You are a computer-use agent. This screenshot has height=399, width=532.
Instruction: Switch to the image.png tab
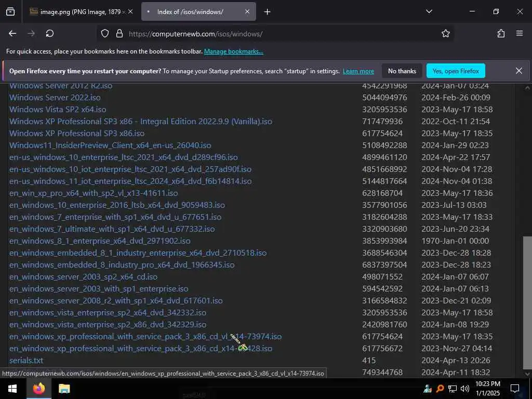click(x=81, y=12)
